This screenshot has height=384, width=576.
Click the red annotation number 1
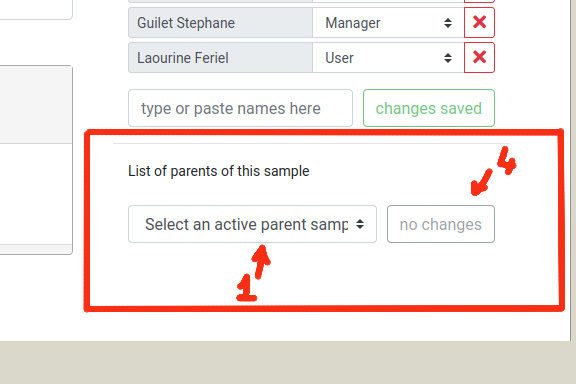(246, 288)
